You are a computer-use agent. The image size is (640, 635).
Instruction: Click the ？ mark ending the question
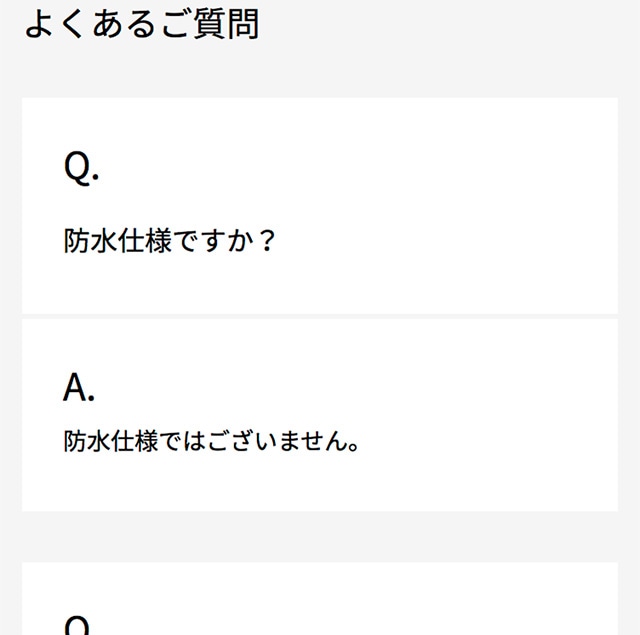tap(265, 242)
